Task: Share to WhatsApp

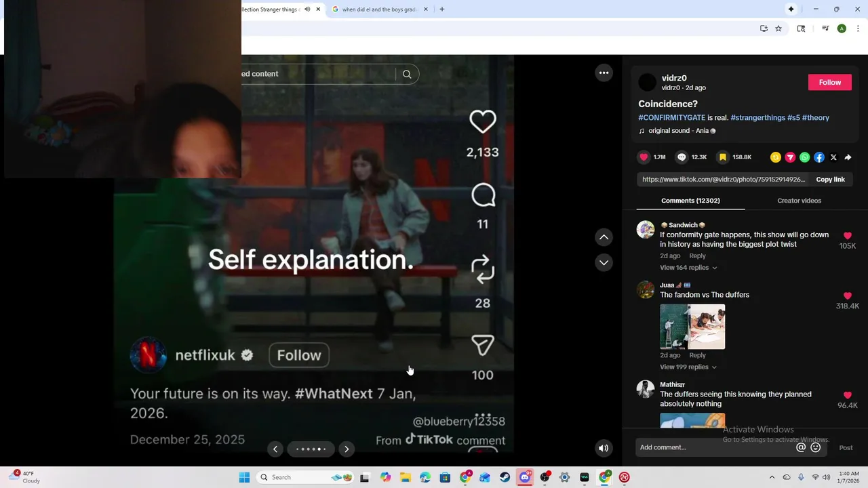Action: (804, 157)
